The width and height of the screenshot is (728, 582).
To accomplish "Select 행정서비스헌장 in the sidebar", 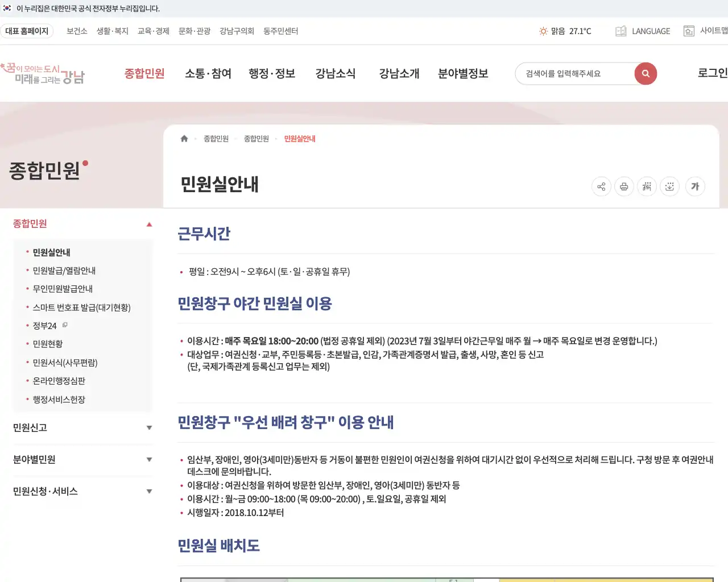I will [x=59, y=400].
